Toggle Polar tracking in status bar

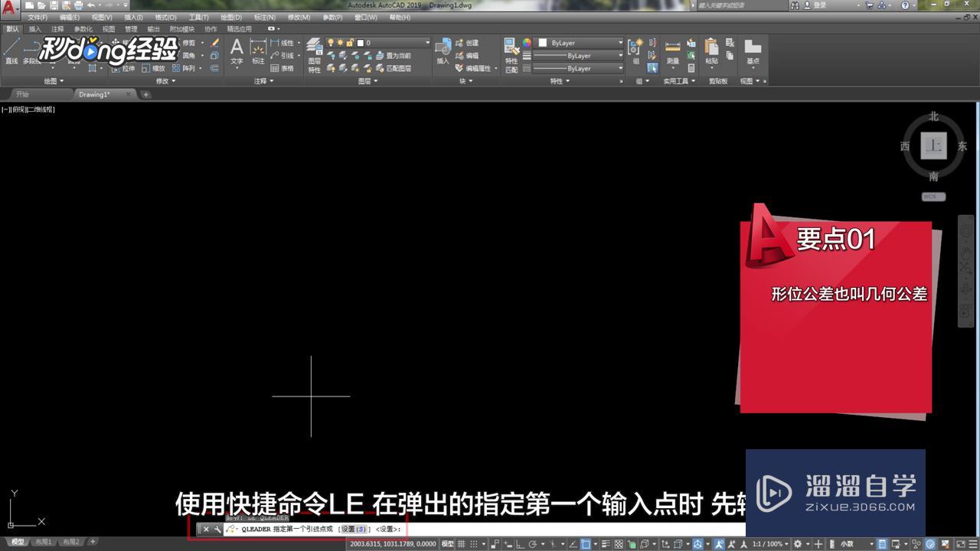click(533, 544)
